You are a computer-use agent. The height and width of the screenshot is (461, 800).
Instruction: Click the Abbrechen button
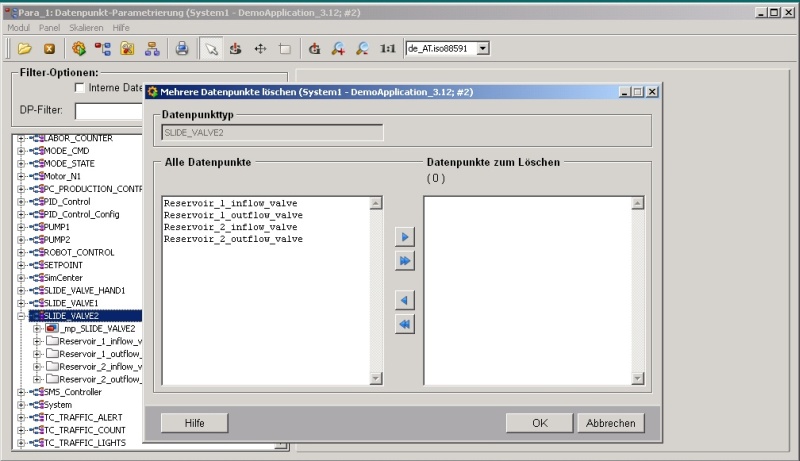pyautogui.click(x=610, y=423)
